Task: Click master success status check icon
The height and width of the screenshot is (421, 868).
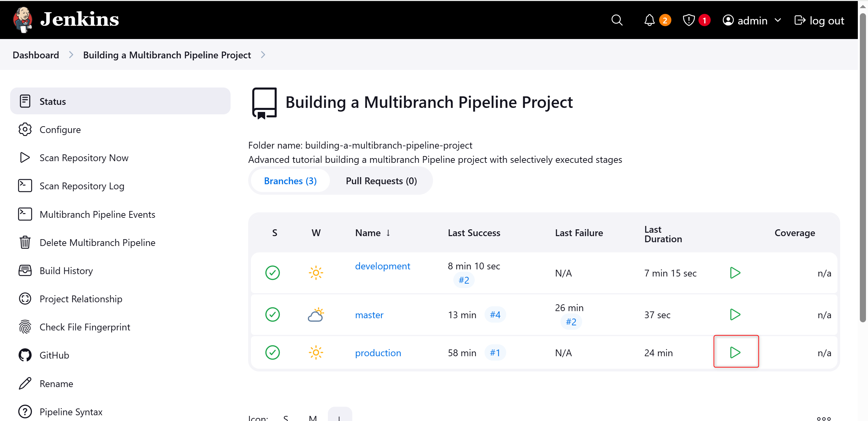Action: click(x=273, y=315)
